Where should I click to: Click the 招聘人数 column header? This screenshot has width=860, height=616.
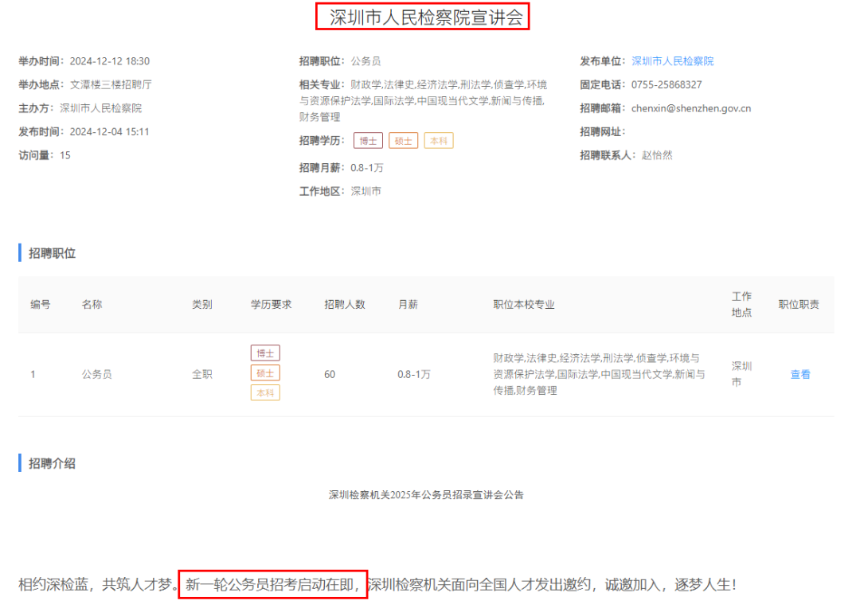click(345, 305)
